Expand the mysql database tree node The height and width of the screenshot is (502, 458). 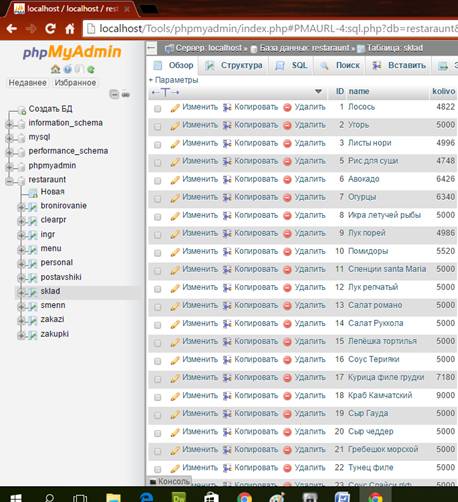coord(9,137)
